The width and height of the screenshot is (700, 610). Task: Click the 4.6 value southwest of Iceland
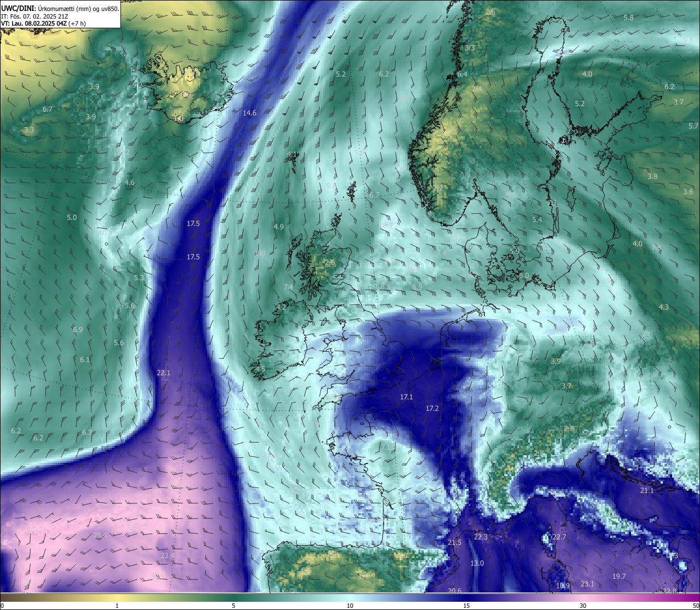pyautogui.click(x=130, y=183)
